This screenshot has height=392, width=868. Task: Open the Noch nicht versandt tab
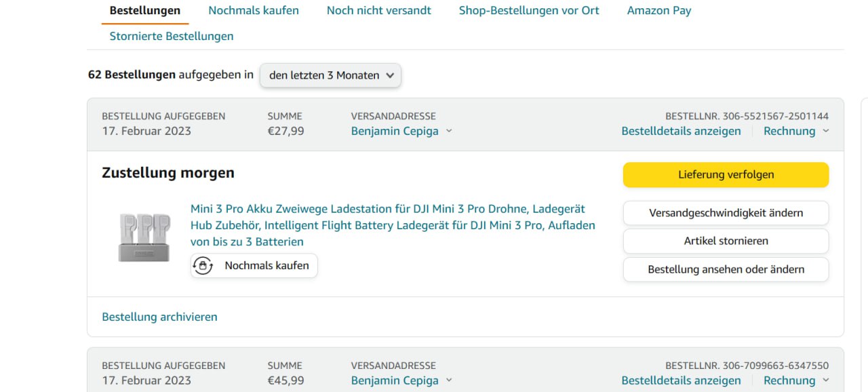(378, 10)
